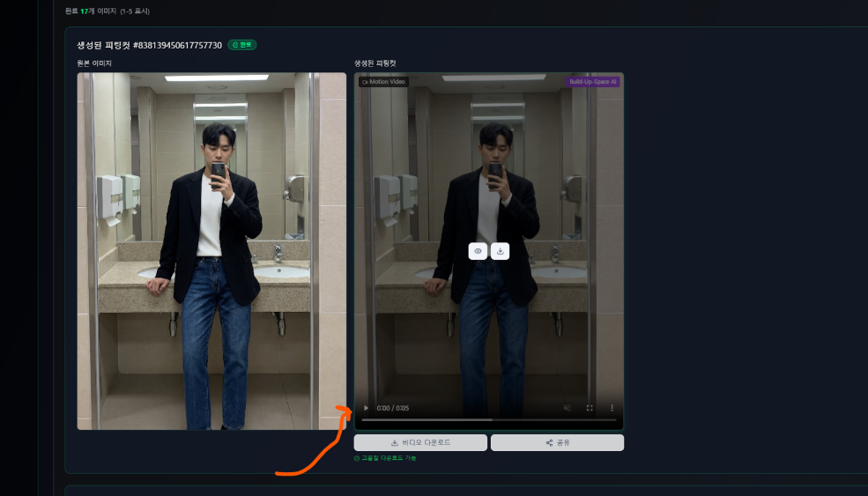The height and width of the screenshot is (496, 868).
Task: Click the 완료 17개 이미지 count text
Action: pyautogui.click(x=90, y=11)
